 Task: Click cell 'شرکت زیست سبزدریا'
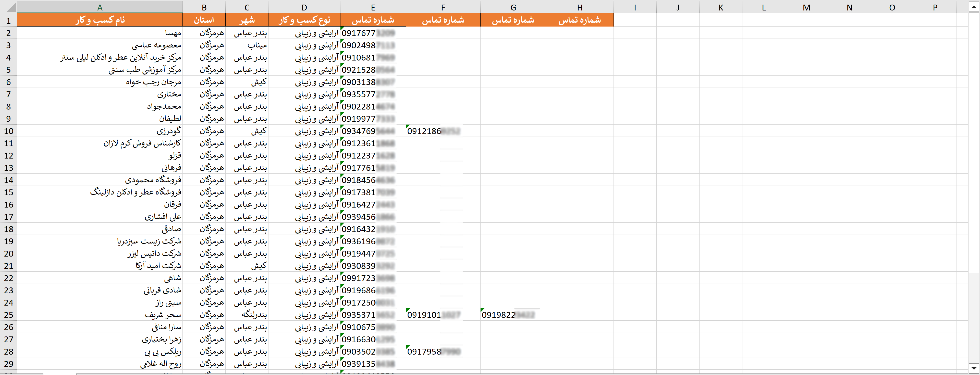coord(100,241)
